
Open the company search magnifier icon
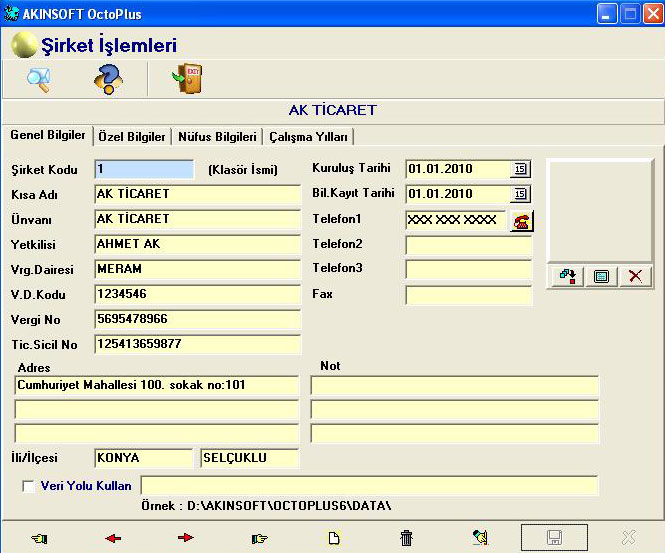[39, 79]
